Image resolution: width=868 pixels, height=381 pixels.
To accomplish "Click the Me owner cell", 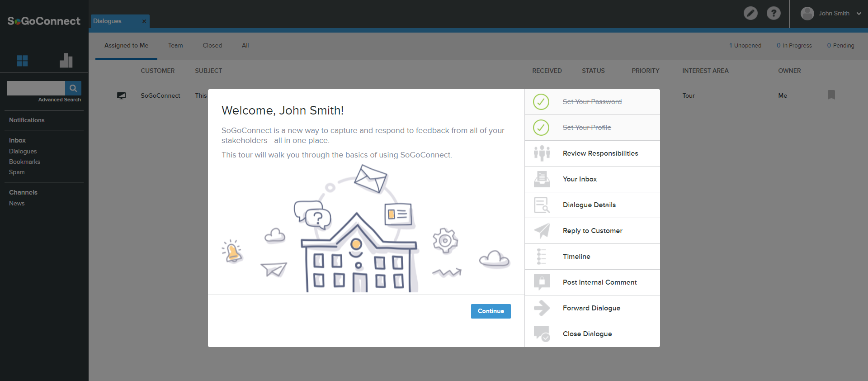I will click(x=783, y=95).
